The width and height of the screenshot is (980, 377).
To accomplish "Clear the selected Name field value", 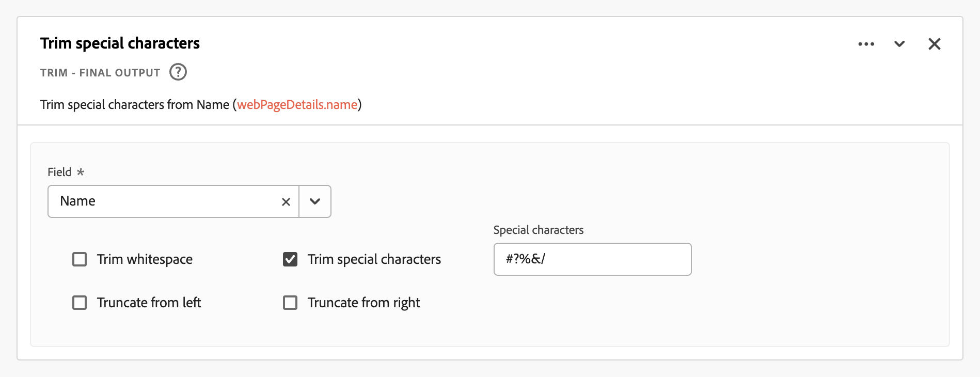I will (286, 202).
